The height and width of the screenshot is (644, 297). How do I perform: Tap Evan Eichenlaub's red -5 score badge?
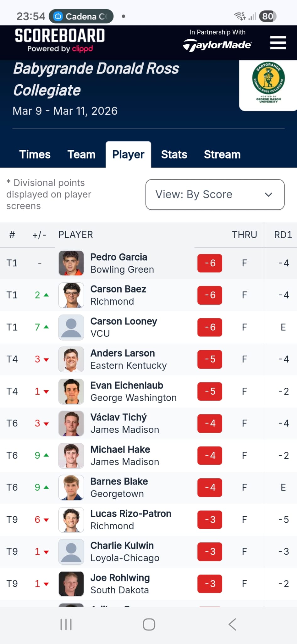coord(210,391)
